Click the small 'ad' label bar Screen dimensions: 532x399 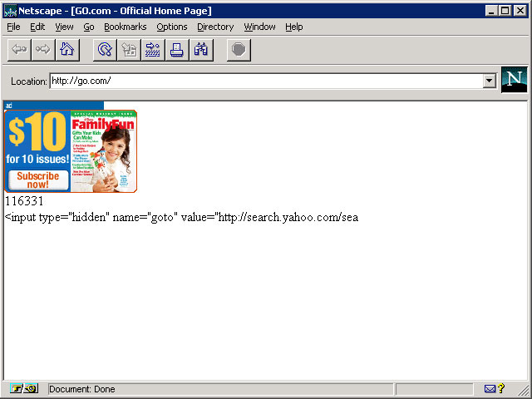coord(53,106)
